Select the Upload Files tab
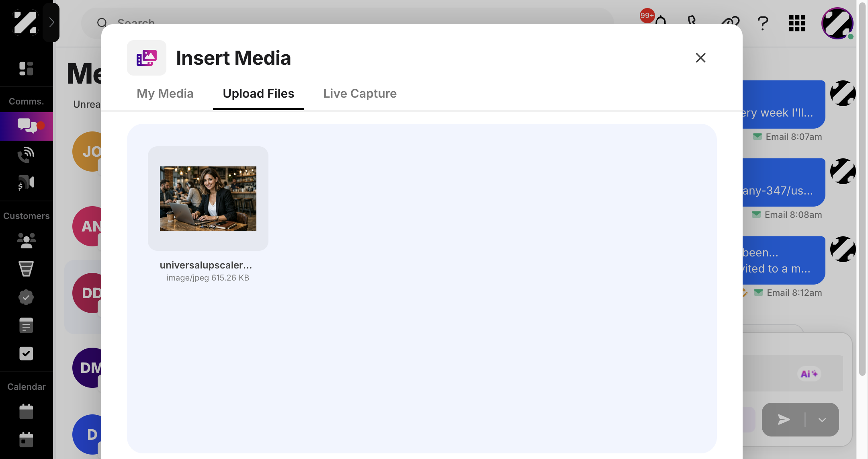 click(x=258, y=93)
